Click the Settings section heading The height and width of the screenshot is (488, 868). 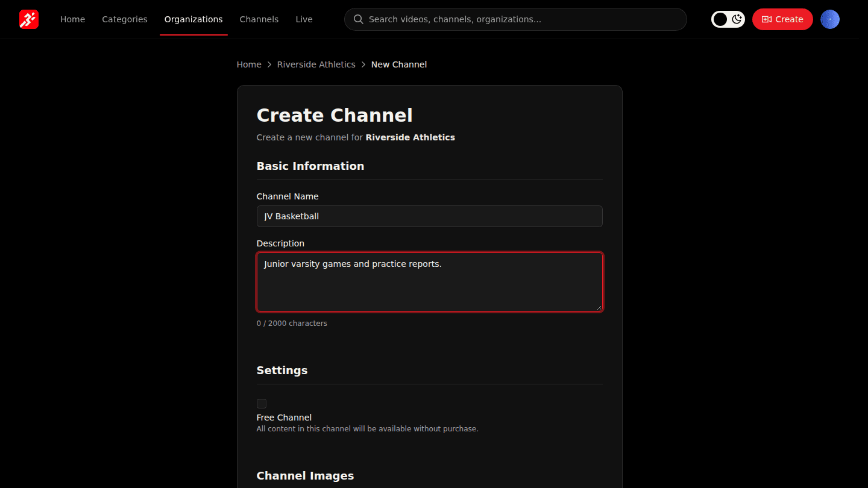click(282, 371)
